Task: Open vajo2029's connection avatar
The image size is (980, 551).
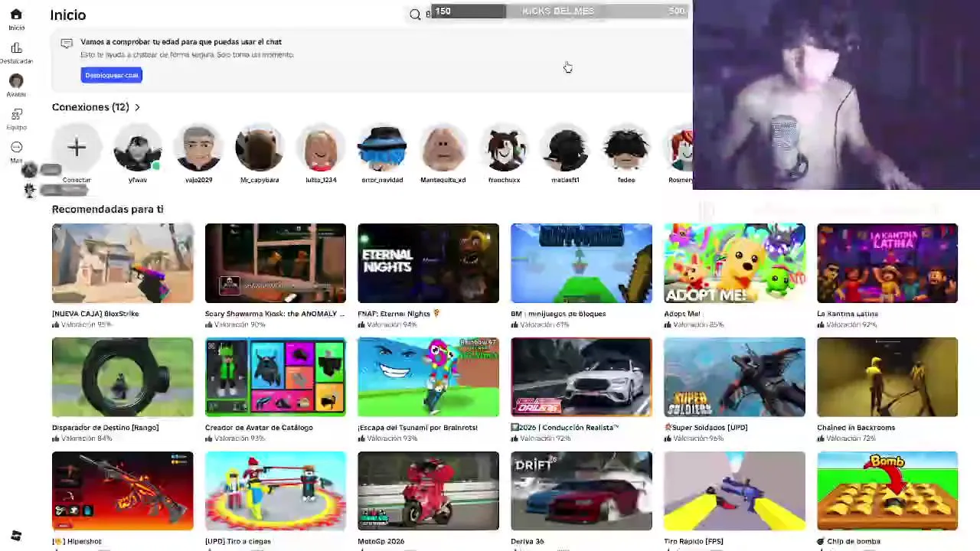Action: point(198,147)
